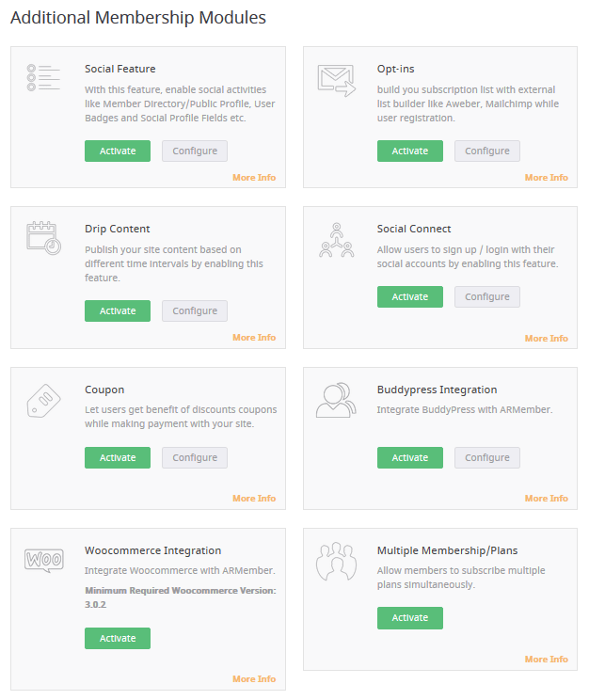The width and height of the screenshot is (589, 700).
Task: Click the Drip Content calendar icon
Action: click(43, 238)
